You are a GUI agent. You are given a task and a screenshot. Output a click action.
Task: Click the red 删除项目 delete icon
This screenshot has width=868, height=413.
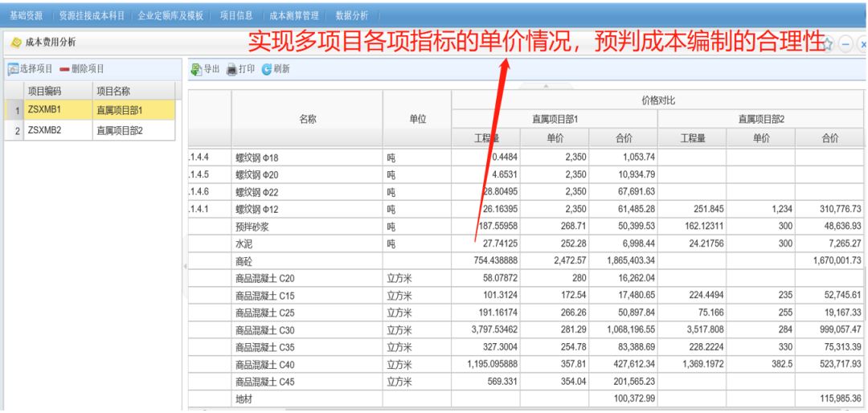(x=66, y=69)
